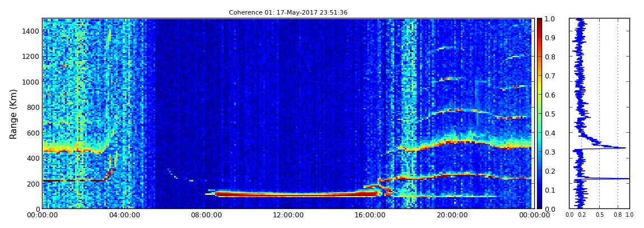The width and height of the screenshot is (644, 228).
Task: Click the 0.1 colorbar tick label
Action: tap(550, 190)
